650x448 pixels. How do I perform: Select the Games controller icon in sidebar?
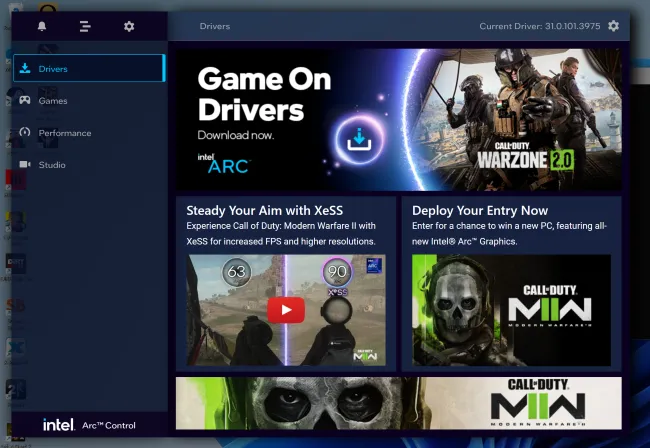[x=24, y=101]
